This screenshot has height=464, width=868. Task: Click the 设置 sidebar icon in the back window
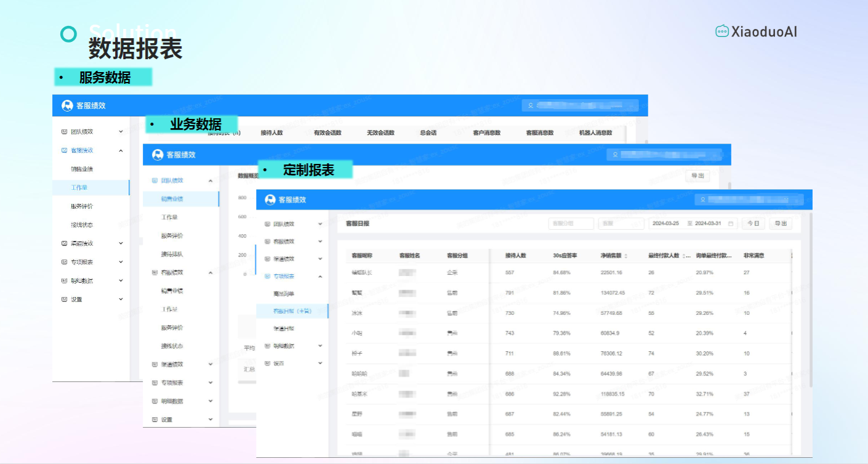point(64,299)
